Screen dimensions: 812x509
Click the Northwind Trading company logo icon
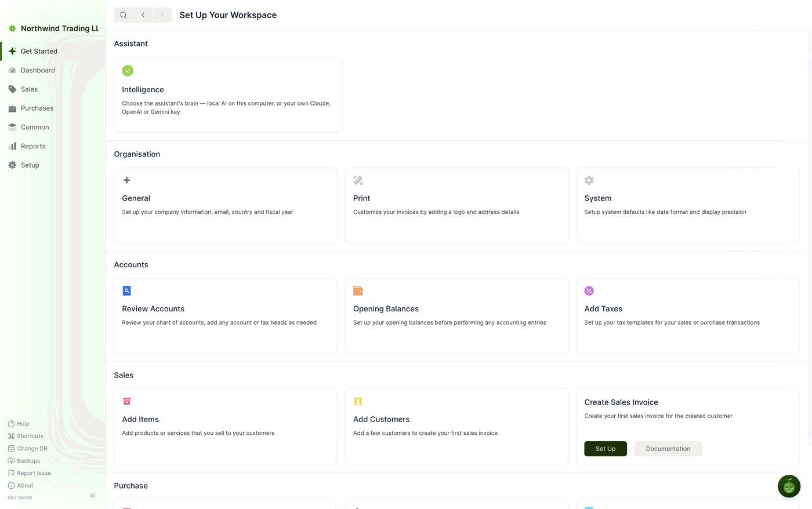(x=12, y=28)
